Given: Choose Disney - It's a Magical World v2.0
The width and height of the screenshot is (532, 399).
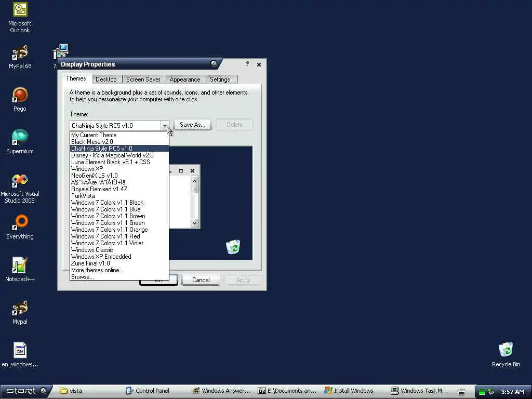Looking at the screenshot, I should [119, 155].
